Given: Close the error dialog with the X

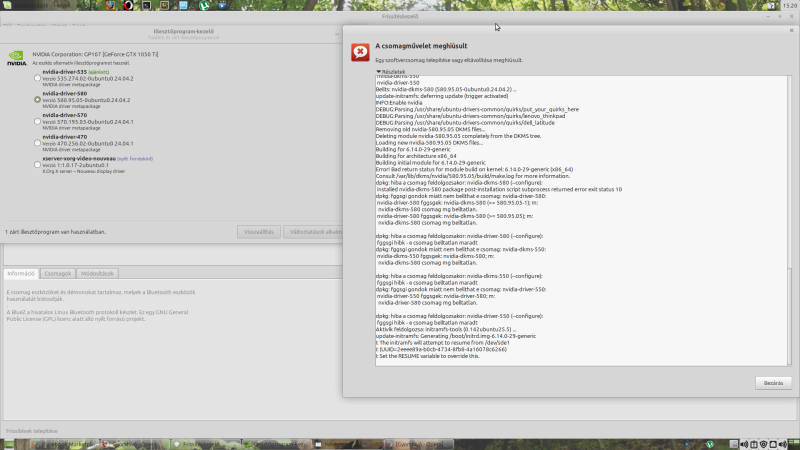Looking at the screenshot, I should point(791,30).
